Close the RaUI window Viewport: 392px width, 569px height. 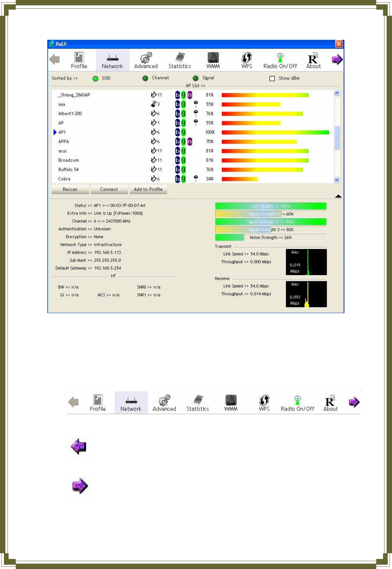click(x=339, y=44)
